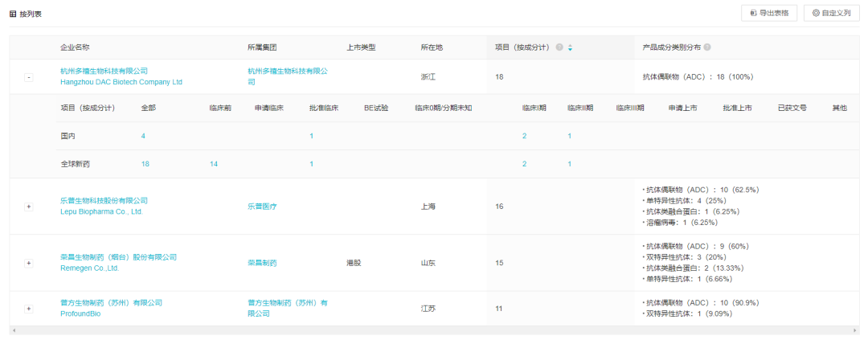Screen dimensions: 868x340
Task: Open the 荣昌制药 group link
Action: coord(262,263)
